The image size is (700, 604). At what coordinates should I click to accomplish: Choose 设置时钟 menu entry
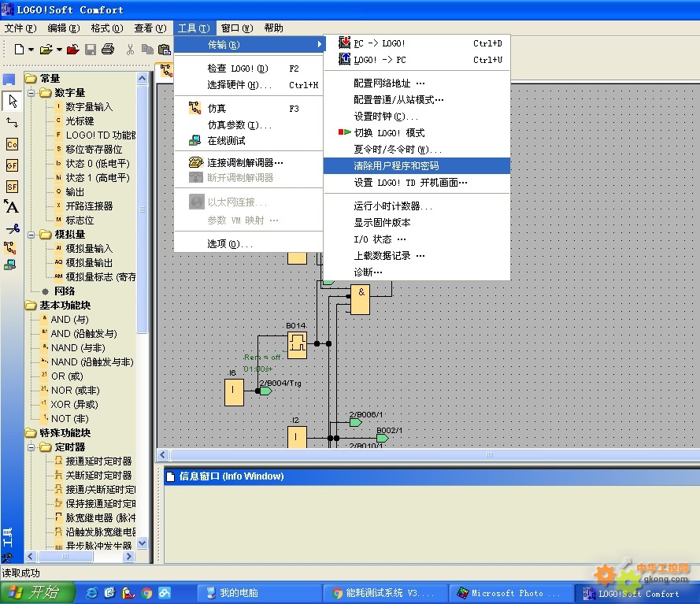point(417,117)
